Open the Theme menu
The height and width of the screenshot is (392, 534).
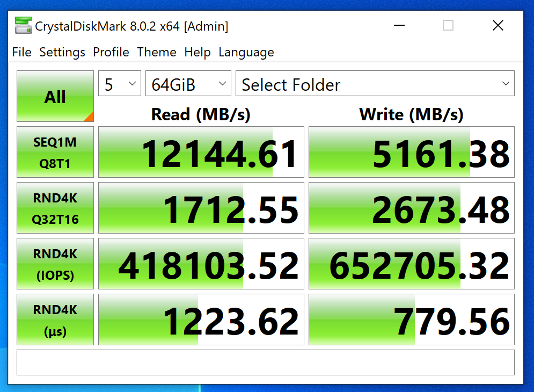(x=157, y=52)
